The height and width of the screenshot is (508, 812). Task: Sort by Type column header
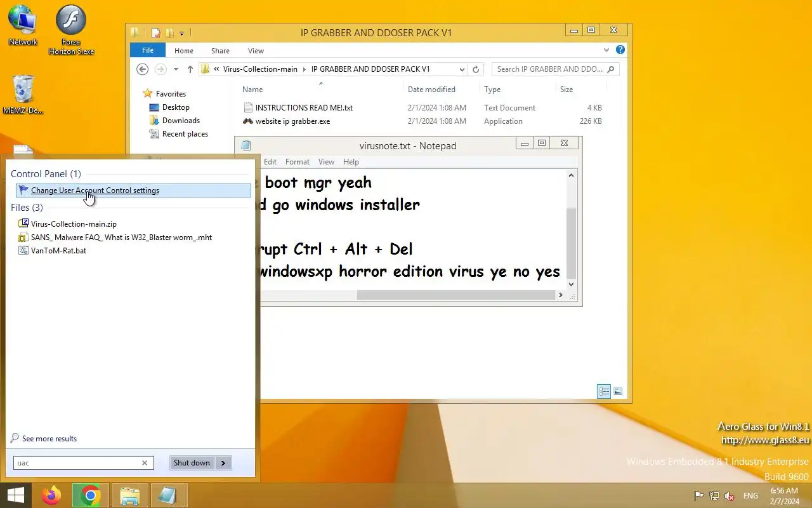(492, 90)
